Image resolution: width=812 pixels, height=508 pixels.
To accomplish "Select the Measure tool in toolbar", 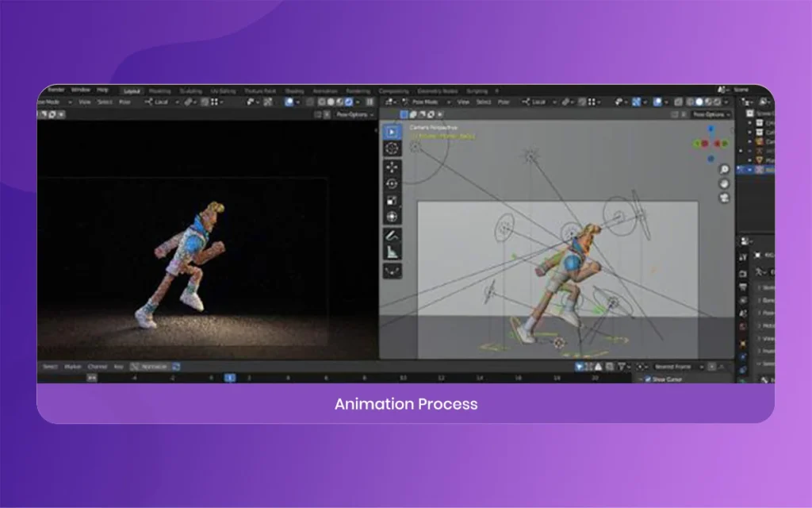I will pyautogui.click(x=392, y=252).
